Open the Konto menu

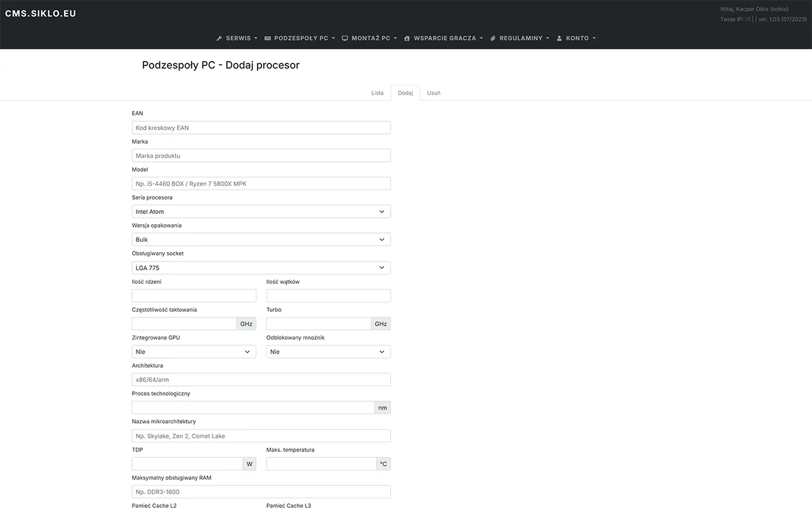[x=576, y=38]
